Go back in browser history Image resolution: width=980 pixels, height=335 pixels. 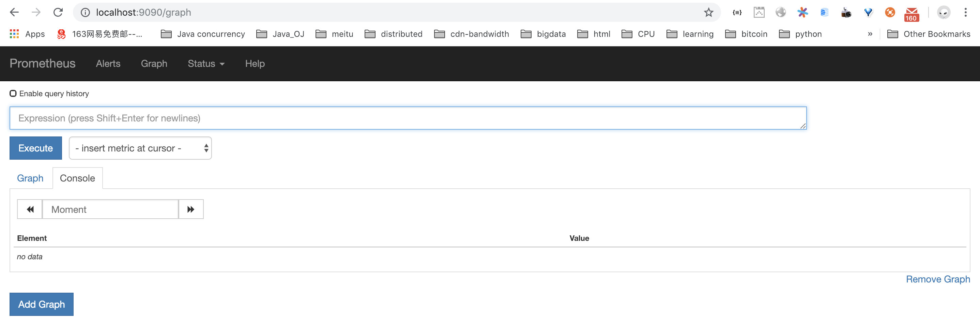pyautogui.click(x=14, y=12)
